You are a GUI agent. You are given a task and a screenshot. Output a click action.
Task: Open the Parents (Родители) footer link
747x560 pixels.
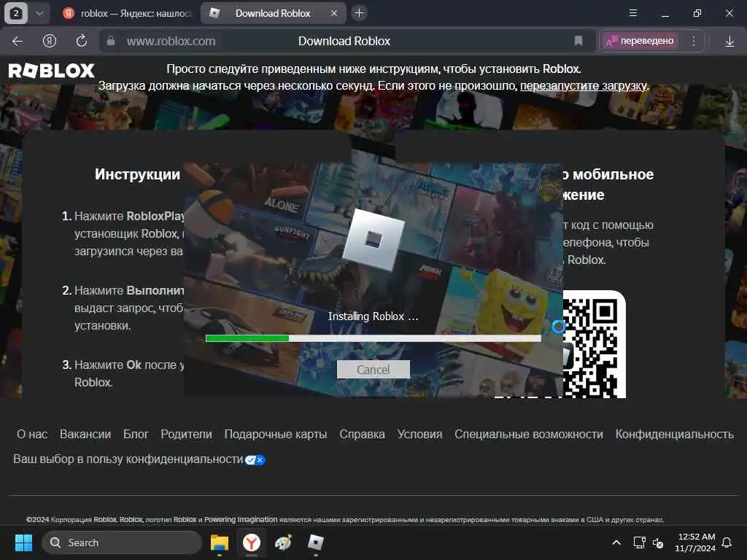point(186,435)
